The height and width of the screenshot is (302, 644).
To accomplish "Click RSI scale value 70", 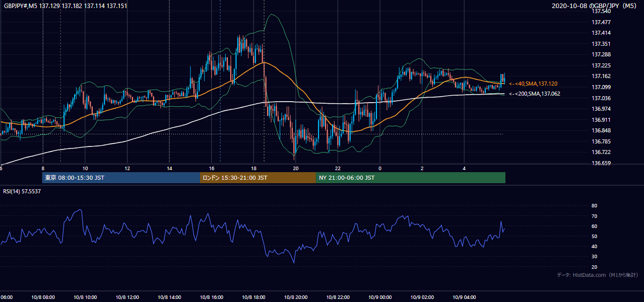I will coord(594,216).
